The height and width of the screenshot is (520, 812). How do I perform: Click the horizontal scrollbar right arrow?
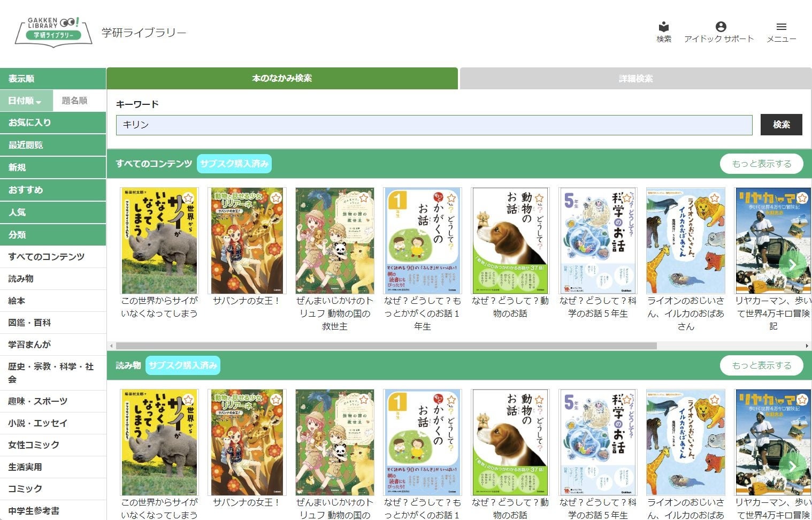(807, 346)
